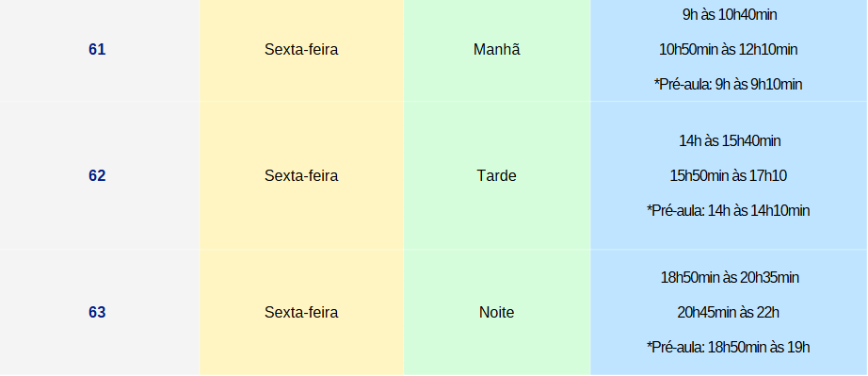Click the Noite shift cell
Screen dimensions: 868x376
coord(496,312)
